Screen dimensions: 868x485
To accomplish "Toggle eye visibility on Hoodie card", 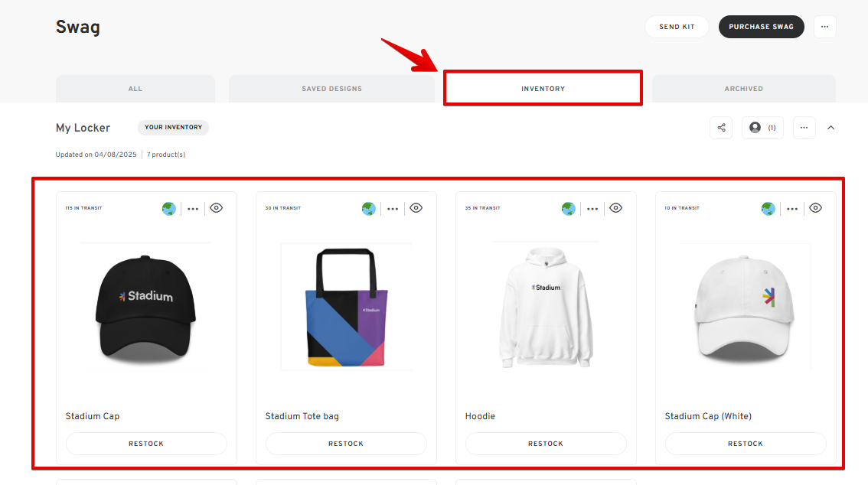I will pyautogui.click(x=616, y=208).
